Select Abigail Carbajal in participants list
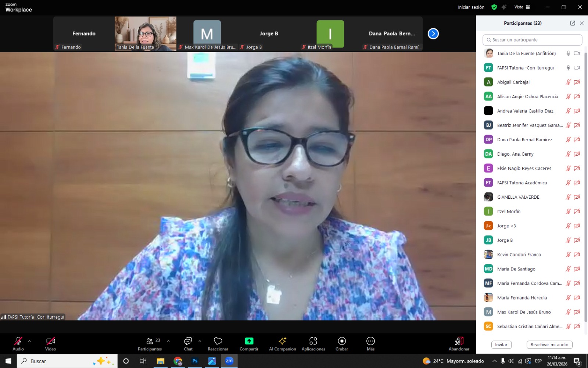This screenshot has width=588, height=368. click(513, 82)
